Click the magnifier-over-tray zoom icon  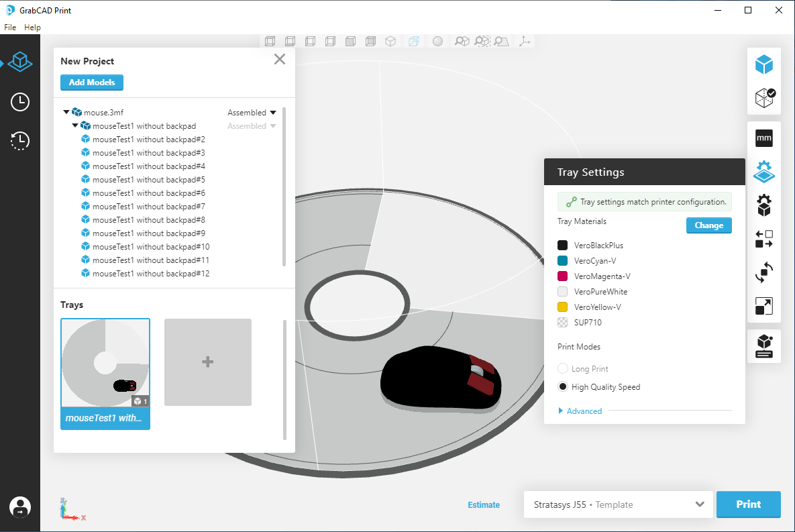pos(501,41)
